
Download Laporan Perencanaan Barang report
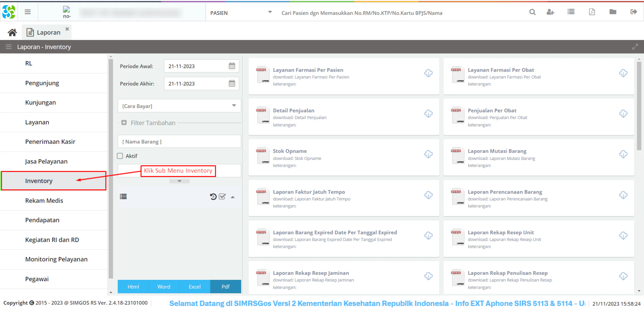tap(623, 195)
